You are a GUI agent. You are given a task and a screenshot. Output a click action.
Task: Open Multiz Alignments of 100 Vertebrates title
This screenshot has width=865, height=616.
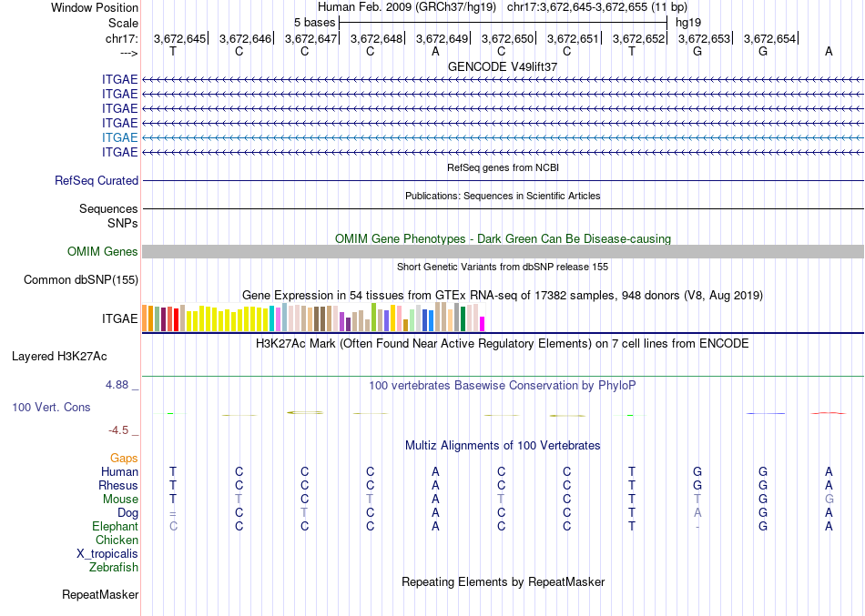(x=503, y=446)
